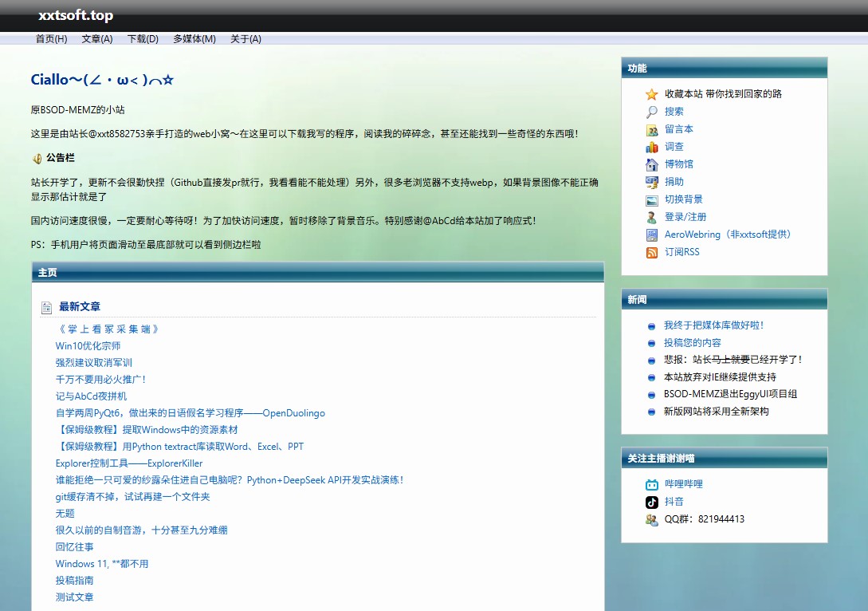Click the document icon beside 最新文章

click(x=46, y=307)
